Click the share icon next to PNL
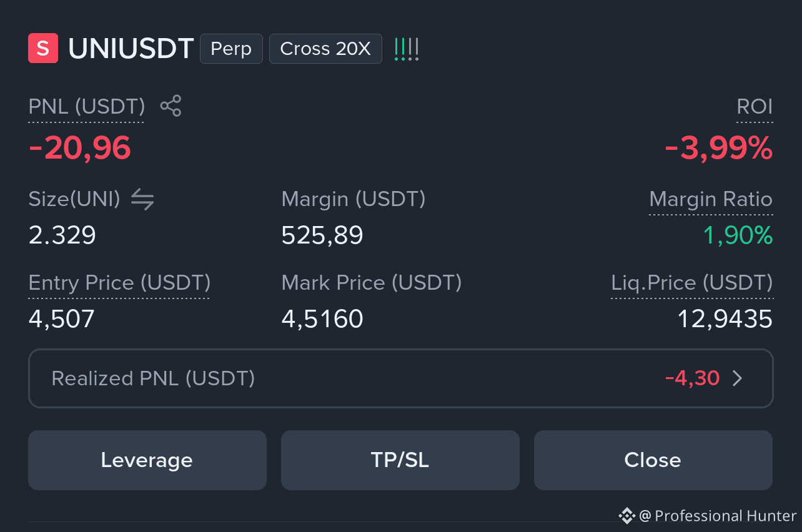802x532 pixels. point(171,106)
